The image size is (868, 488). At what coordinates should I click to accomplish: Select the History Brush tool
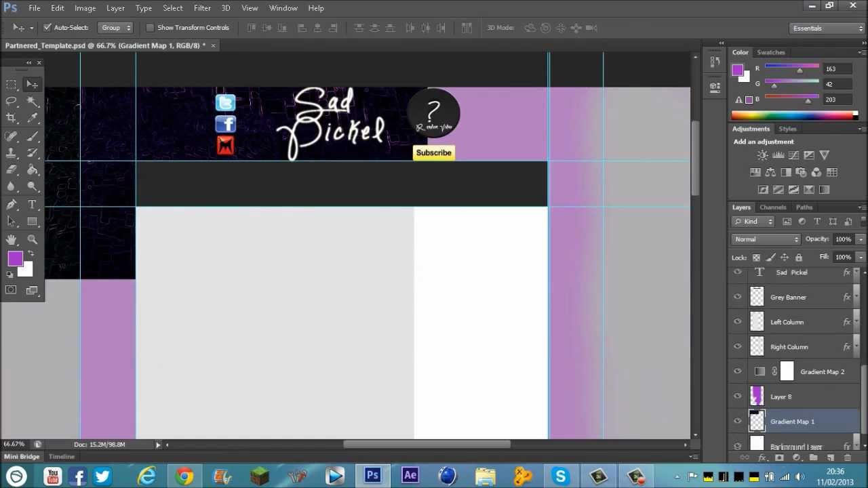32,153
